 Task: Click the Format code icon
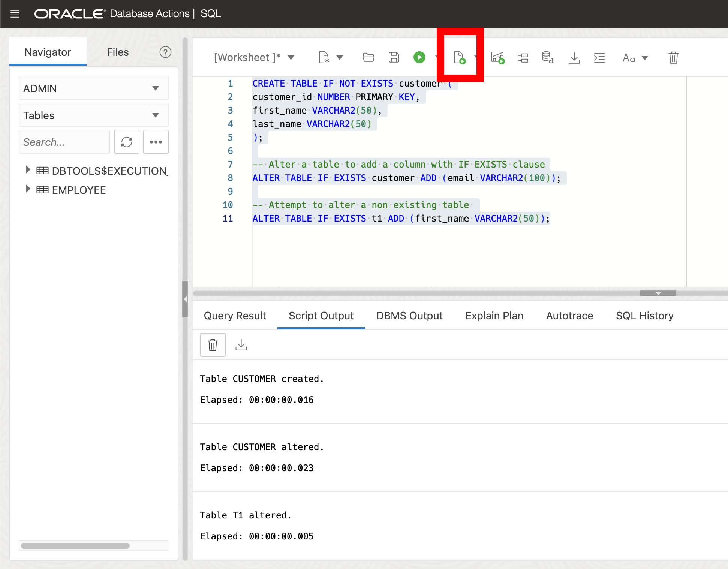(599, 58)
